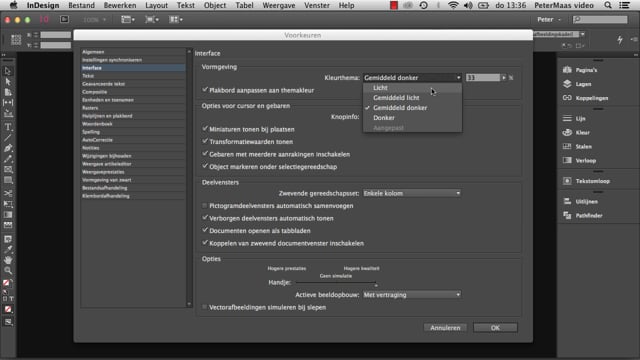Viewport: 640px width, 360px height.
Task: Enable Vectorafbeeldingen simuleren bij slepen
Action: tap(205, 307)
